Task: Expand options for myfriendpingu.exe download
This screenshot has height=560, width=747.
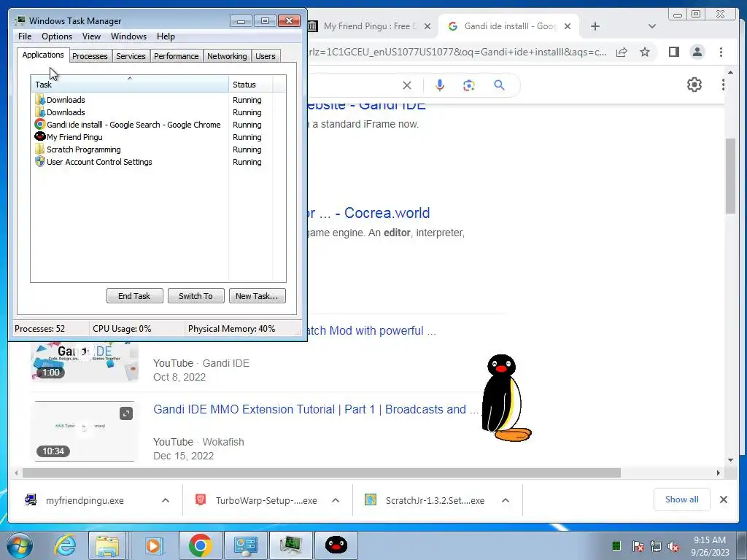Action: point(166,500)
